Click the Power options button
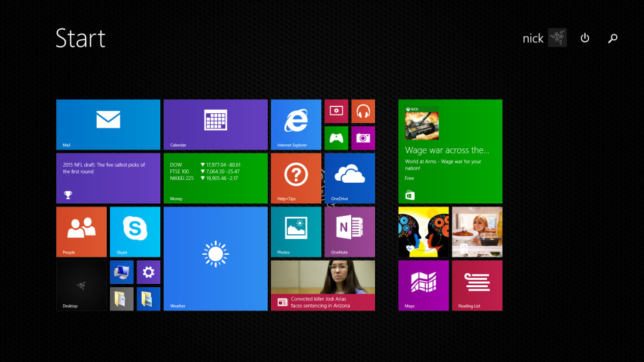The height and width of the screenshot is (362, 644). coord(585,38)
